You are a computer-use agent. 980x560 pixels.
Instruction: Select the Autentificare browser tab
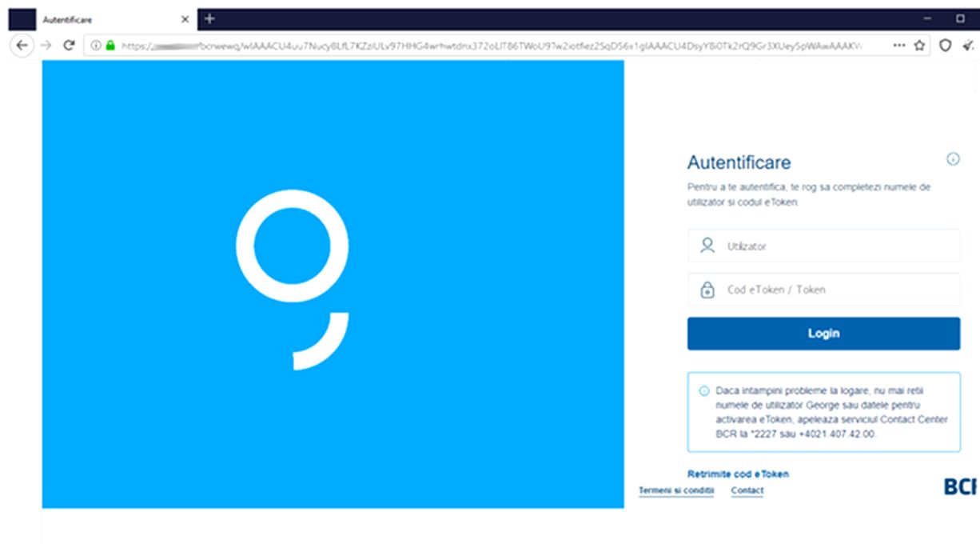[104, 19]
